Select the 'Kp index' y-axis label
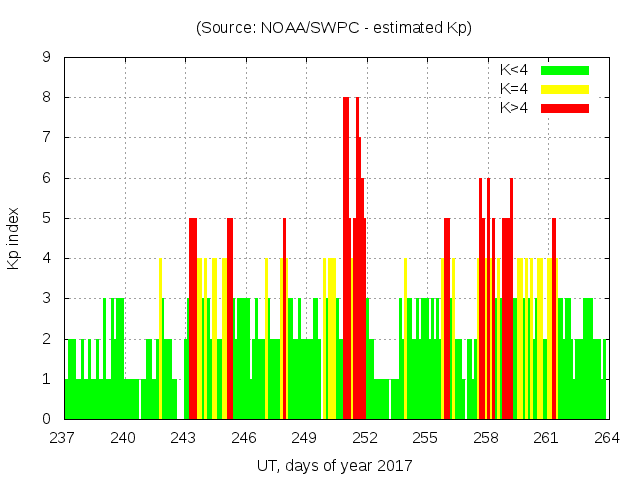 tap(14, 238)
